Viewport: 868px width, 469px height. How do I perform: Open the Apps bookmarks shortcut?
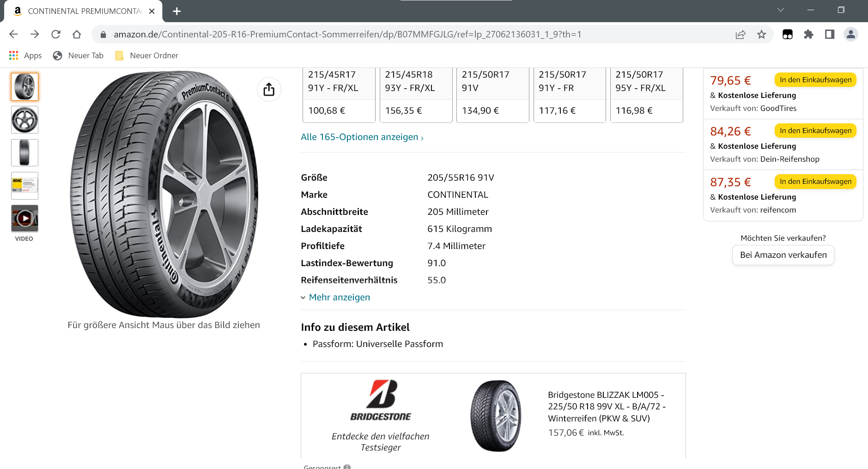point(26,55)
